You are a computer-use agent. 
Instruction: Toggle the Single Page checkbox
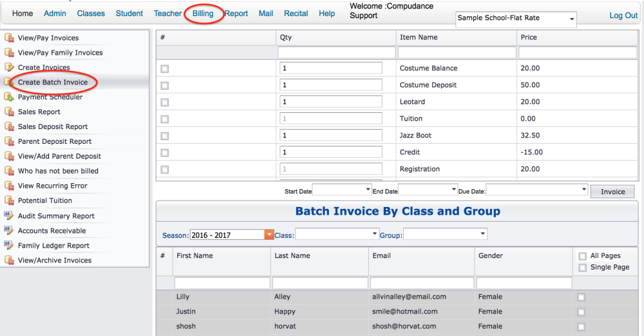point(582,268)
